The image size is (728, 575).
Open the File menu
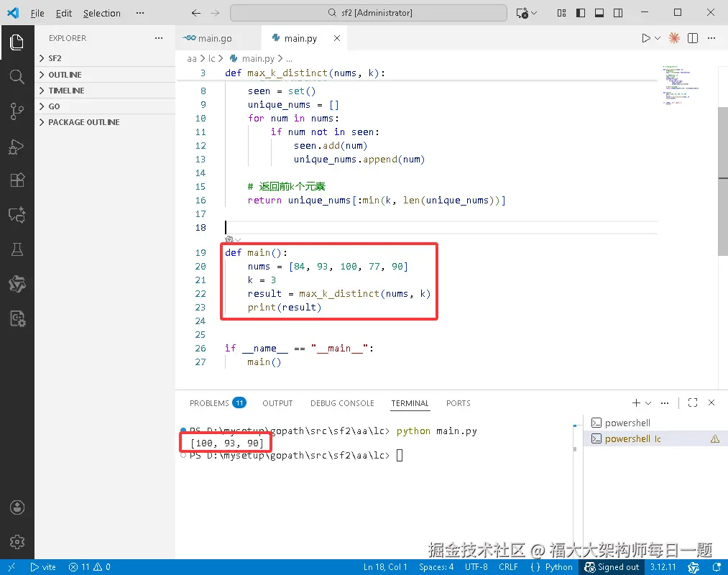37,13
